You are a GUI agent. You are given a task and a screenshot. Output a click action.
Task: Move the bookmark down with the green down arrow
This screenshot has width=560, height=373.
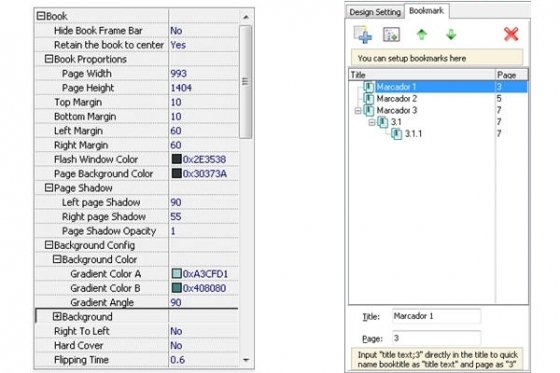point(451,35)
